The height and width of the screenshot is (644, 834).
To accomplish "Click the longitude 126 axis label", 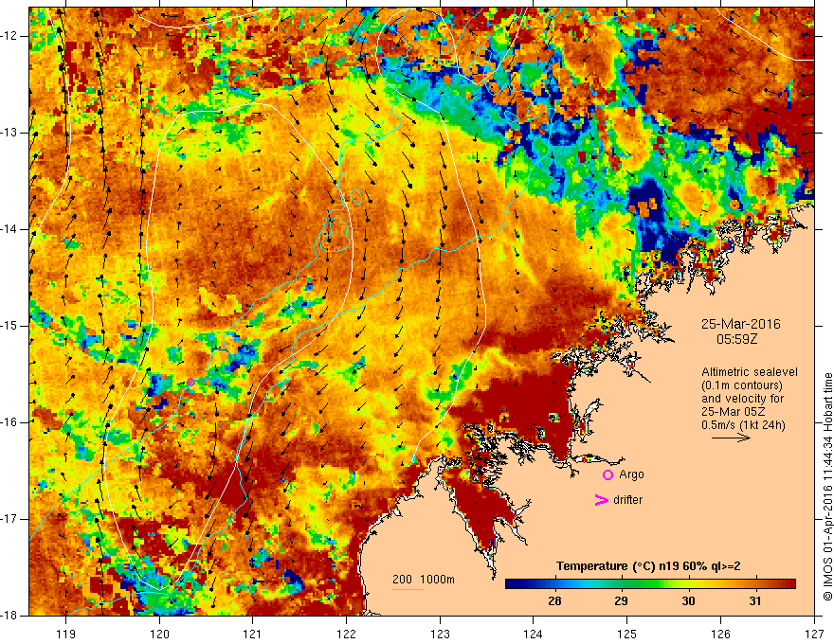I will click(720, 634).
